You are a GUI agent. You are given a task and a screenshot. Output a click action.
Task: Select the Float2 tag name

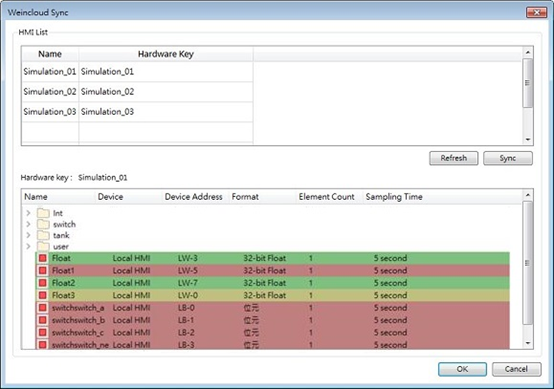tap(63, 283)
